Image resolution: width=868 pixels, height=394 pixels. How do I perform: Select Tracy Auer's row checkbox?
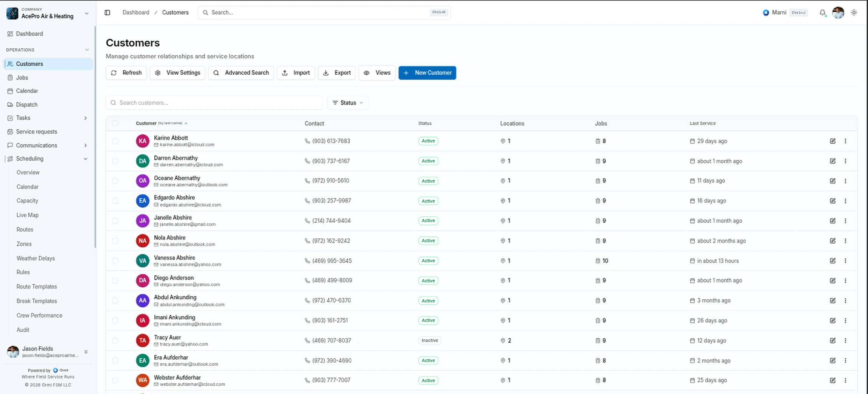point(115,340)
